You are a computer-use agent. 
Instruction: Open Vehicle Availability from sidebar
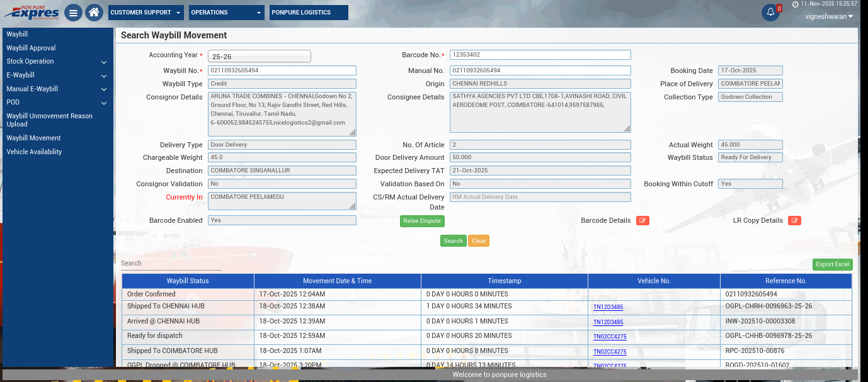tap(34, 152)
